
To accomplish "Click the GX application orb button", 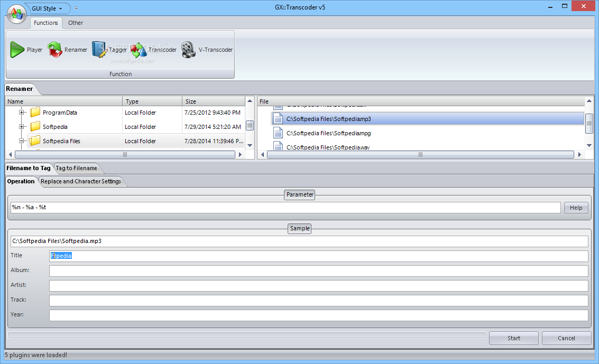I will (x=16, y=14).
